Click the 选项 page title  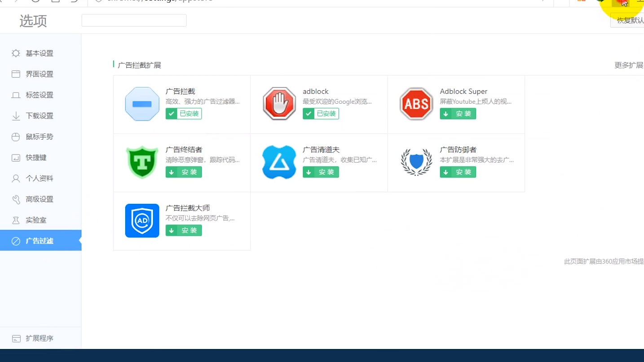pyautogui.click(x=33, y=21)
